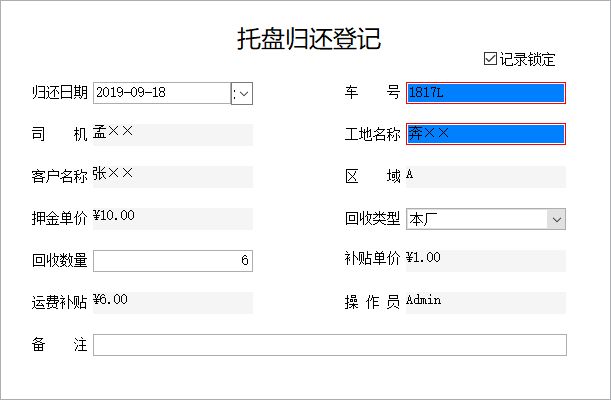Toggle the 记录锁定 checkbox

tap(490, 59)
